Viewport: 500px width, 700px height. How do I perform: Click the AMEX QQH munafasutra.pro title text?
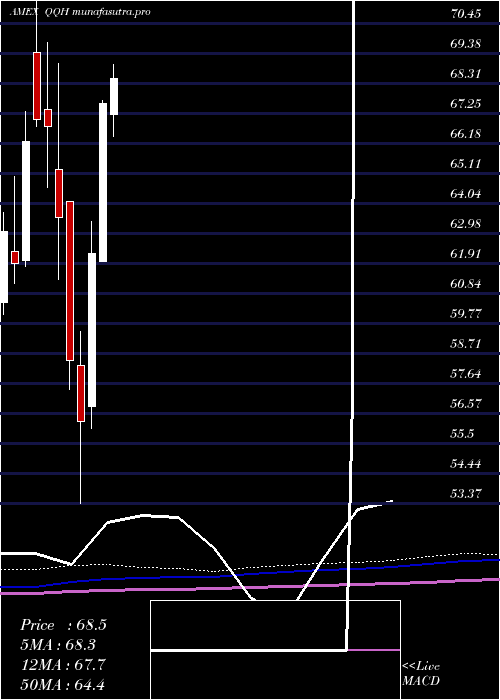coord(79,12)
